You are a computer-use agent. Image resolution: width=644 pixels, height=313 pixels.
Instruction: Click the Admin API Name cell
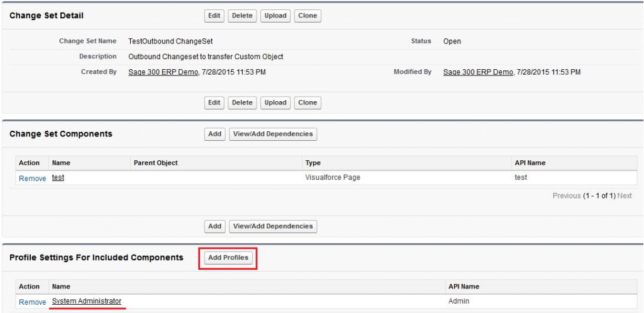click(458, 301)
